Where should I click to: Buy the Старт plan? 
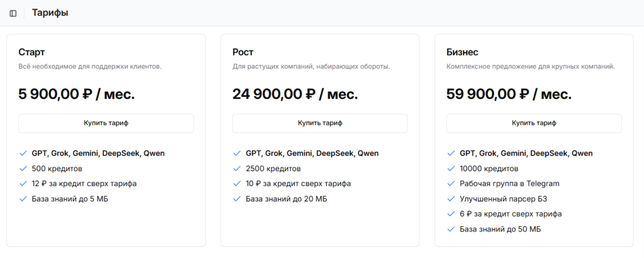(106, 123)
